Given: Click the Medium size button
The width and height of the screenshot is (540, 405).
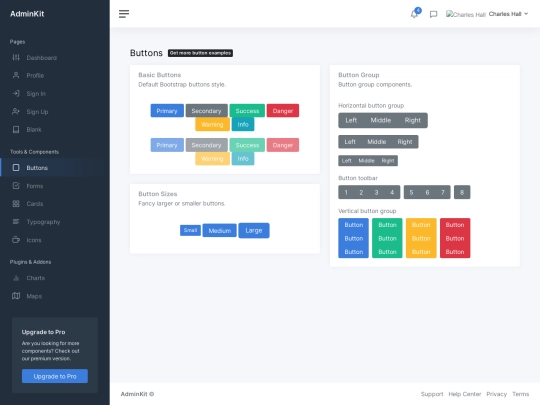Looking at the screenshot, I should pos(220,230).
